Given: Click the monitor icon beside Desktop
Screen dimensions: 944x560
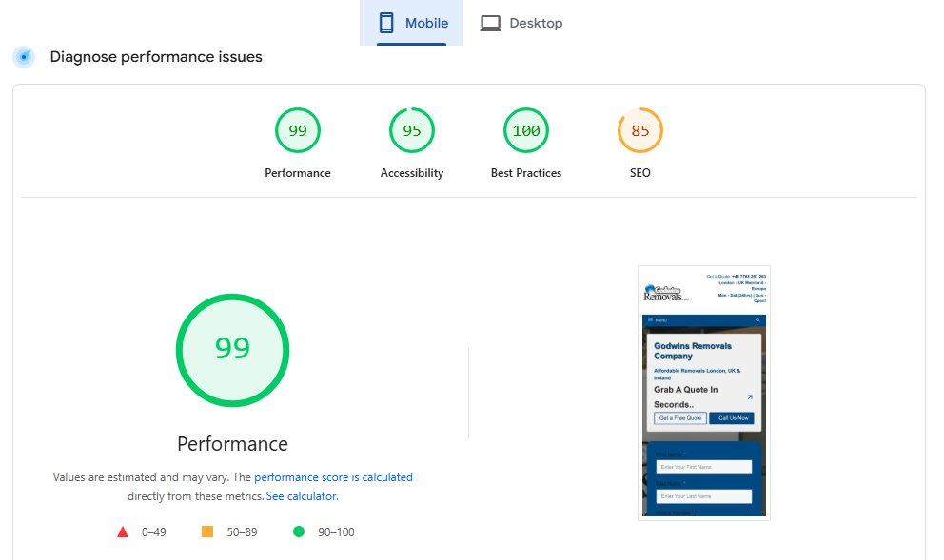Looking at the screenshot, I should (490, 22).
